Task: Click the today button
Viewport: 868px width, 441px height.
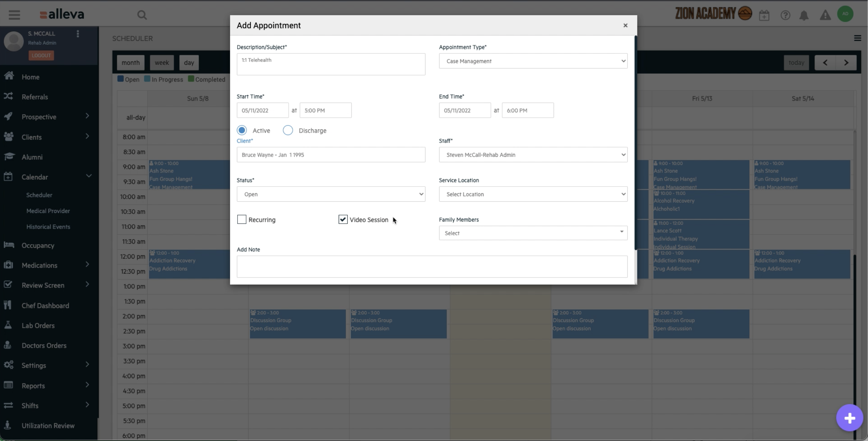Action: tap(796, 62)
